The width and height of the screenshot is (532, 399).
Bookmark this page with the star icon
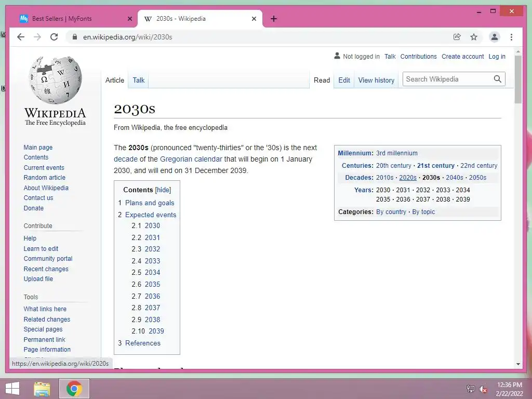click(474, 37)
